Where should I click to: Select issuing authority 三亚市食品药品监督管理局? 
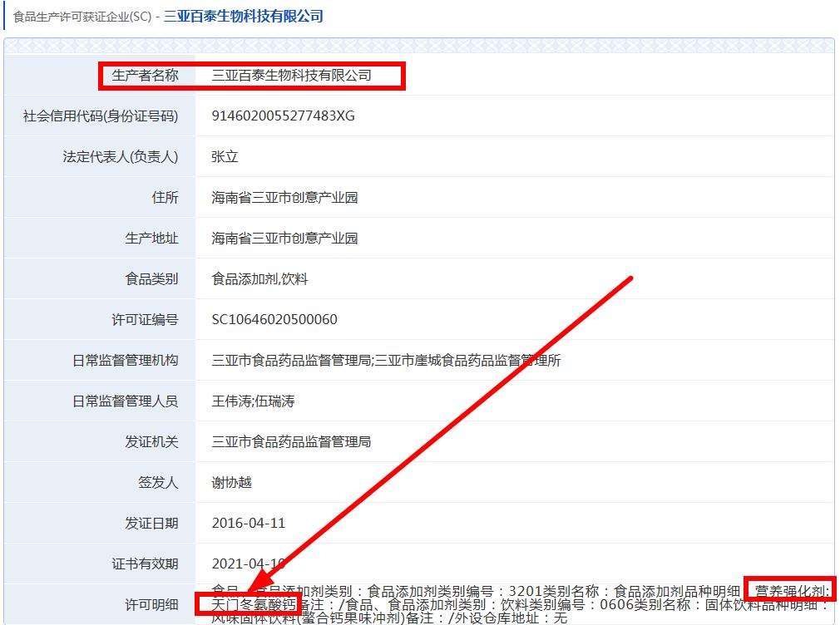click(291, 442)
